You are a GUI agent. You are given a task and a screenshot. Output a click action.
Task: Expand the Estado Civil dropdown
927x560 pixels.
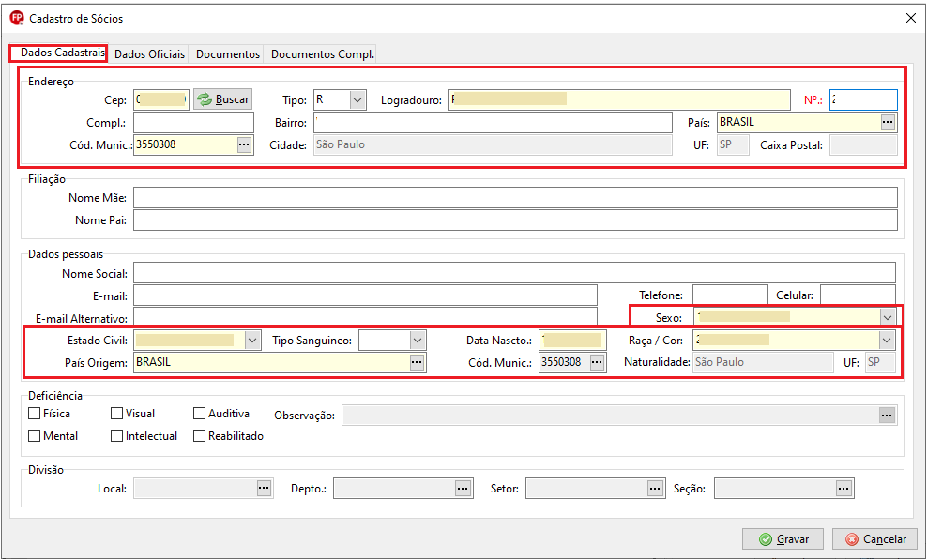252,340
